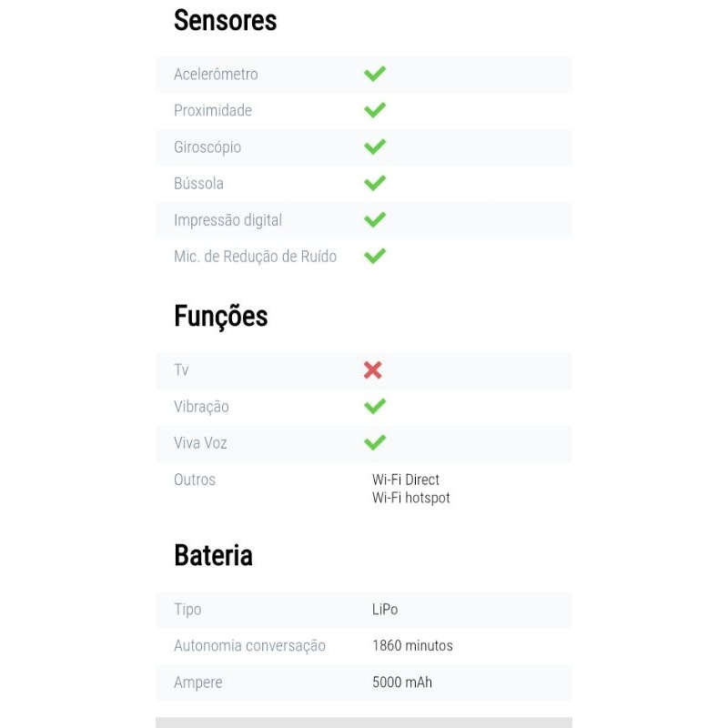Click the Giroscópio green check icon

[375, 147]
